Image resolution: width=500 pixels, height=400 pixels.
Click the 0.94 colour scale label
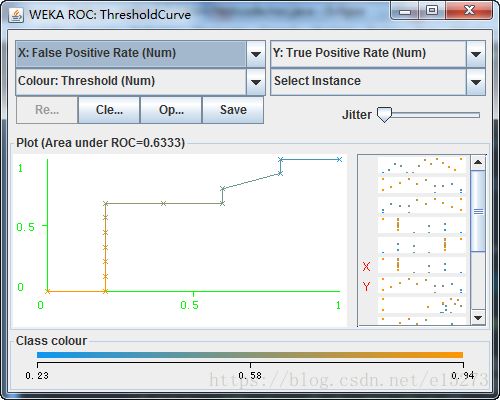pyautogui.click(x=463, y=376)
